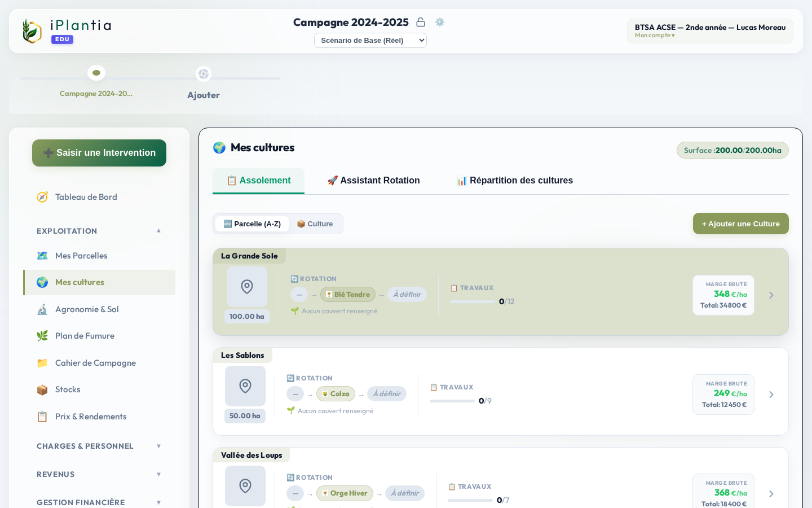Click La Grande Sole cover crop seedling icon
The height and width of the screenshot is (508, 812).
tap(294, 311)
